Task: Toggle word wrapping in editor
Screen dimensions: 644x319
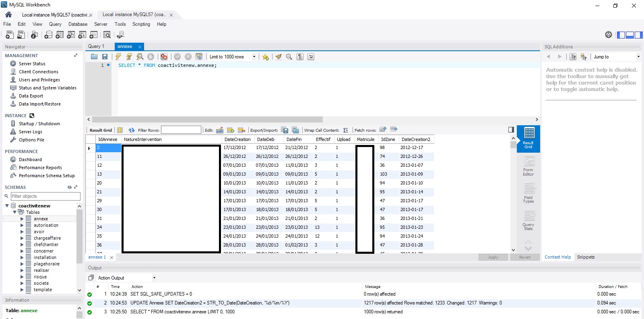Action: (x=311, y=57)
